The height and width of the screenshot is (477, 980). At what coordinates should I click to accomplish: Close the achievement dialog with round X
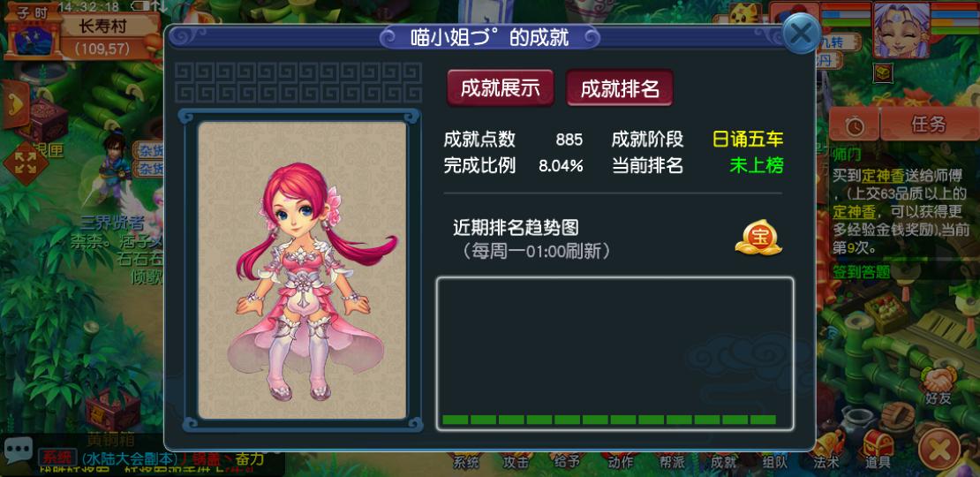tap(801, 34)
